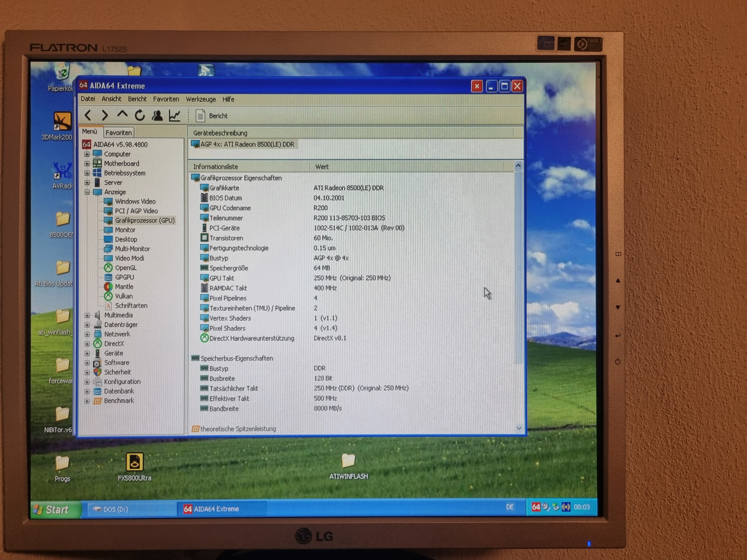Collapse the Anzeige tree node
747x560 pixels.
[x=87, y=192]
